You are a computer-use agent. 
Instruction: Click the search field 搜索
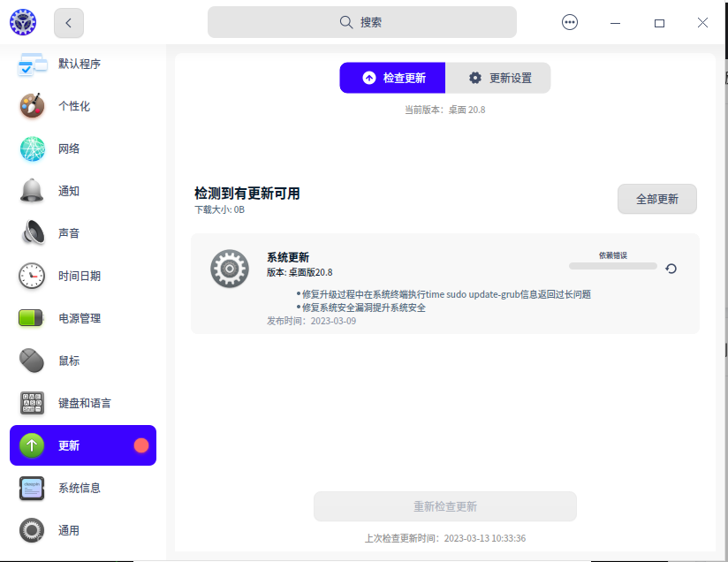coord(361,22)
